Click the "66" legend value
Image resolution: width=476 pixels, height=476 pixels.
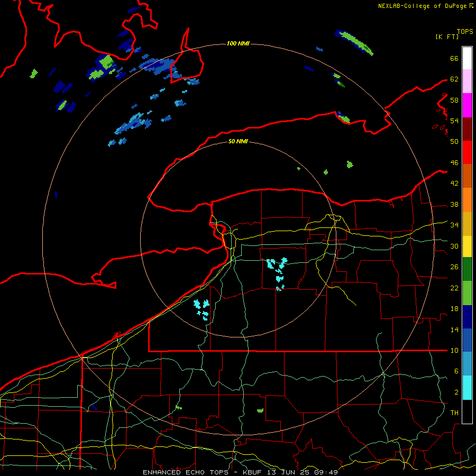coord(454,58)
